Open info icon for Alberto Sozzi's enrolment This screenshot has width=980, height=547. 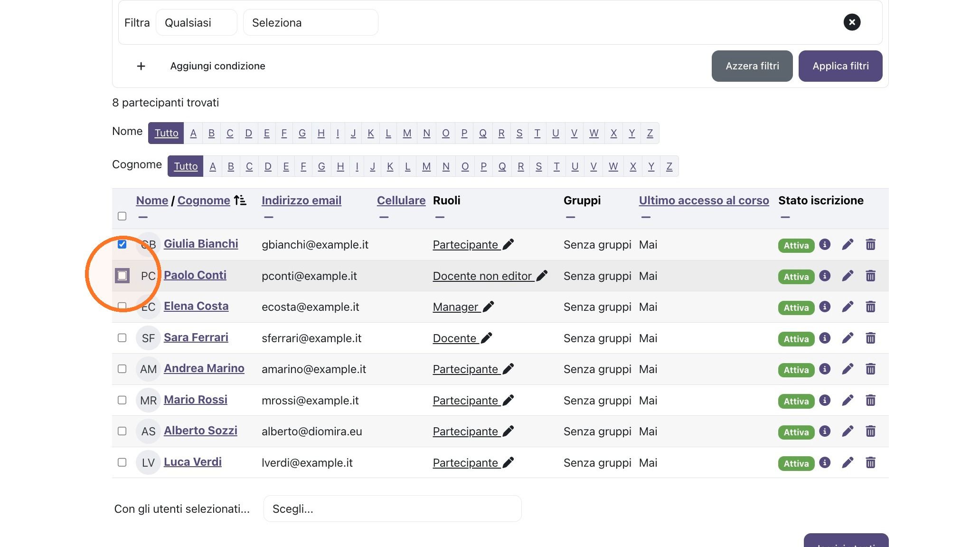pos(825,431)
